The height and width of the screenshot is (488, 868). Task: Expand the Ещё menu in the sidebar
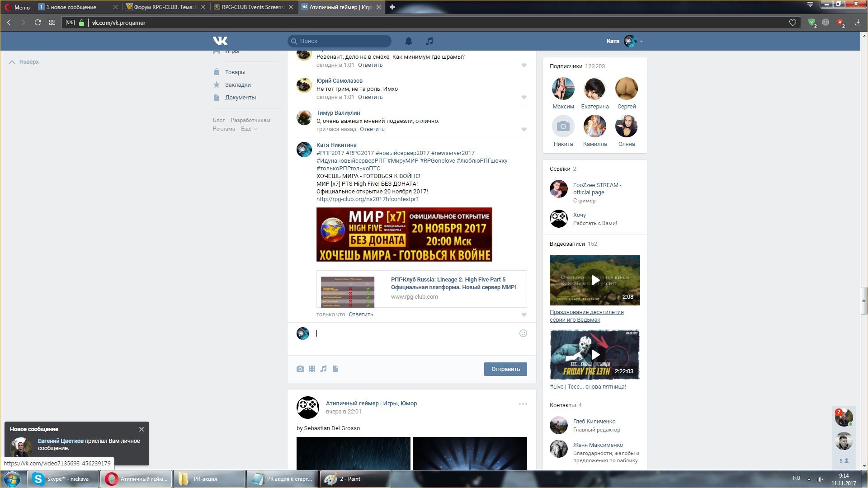coord(249,129)
